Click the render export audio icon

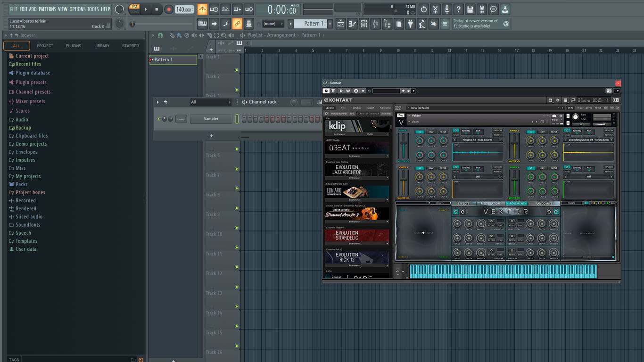(481, 9)
